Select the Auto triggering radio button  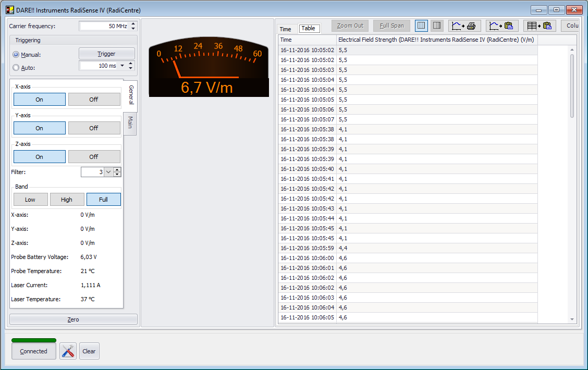(x=16, y=68)
